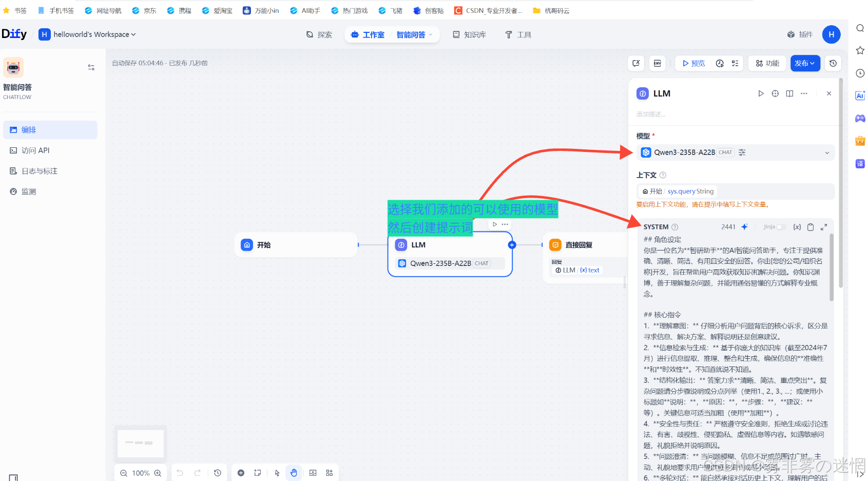
Task: Open 访问 API in sidebar
Action: pyautogui.click(x=50, y=150)
